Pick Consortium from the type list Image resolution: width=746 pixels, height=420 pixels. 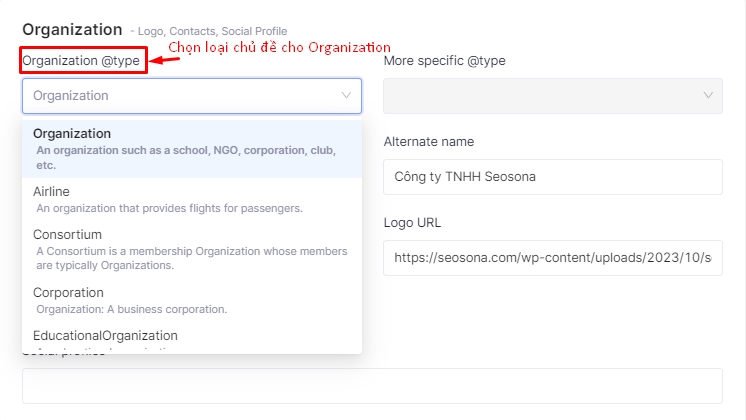[x=192, y=250]
